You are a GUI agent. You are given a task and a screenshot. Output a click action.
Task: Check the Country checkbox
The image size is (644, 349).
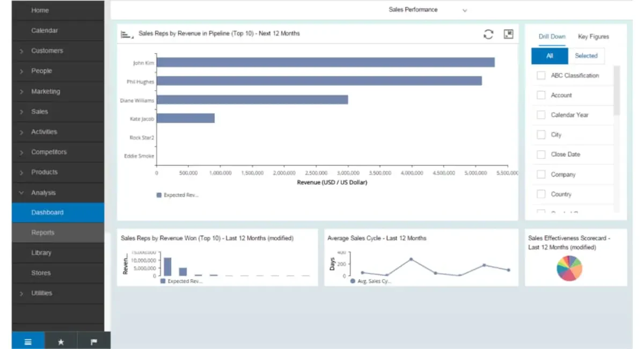541,194
